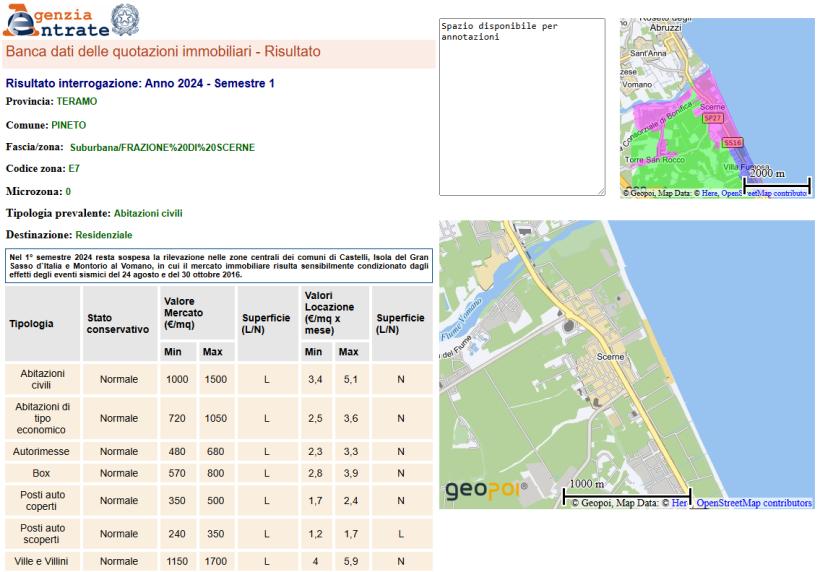Click the SP27 road marker on small map

[713, 118]
